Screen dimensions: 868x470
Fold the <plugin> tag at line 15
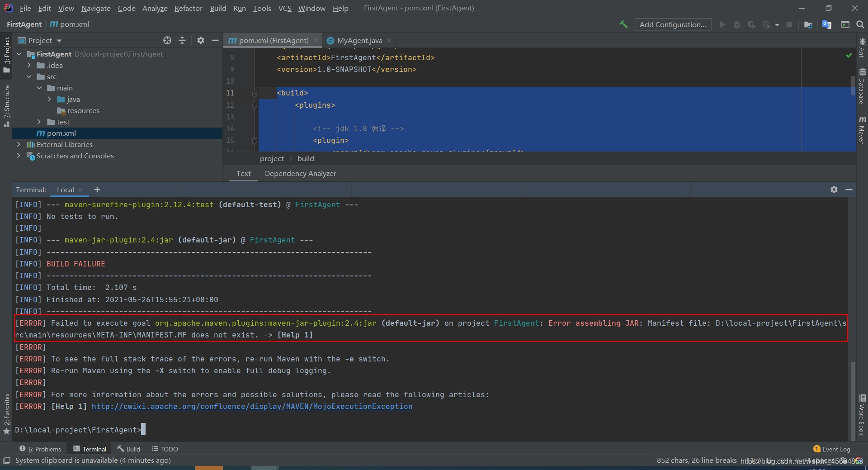click(255, 141)
